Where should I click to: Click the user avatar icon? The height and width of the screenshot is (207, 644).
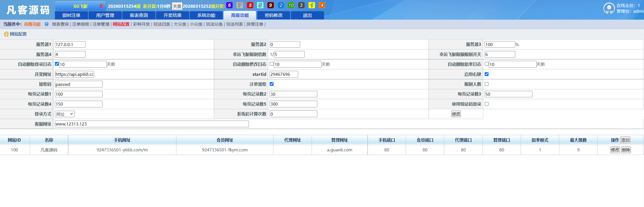coord(609,9)
